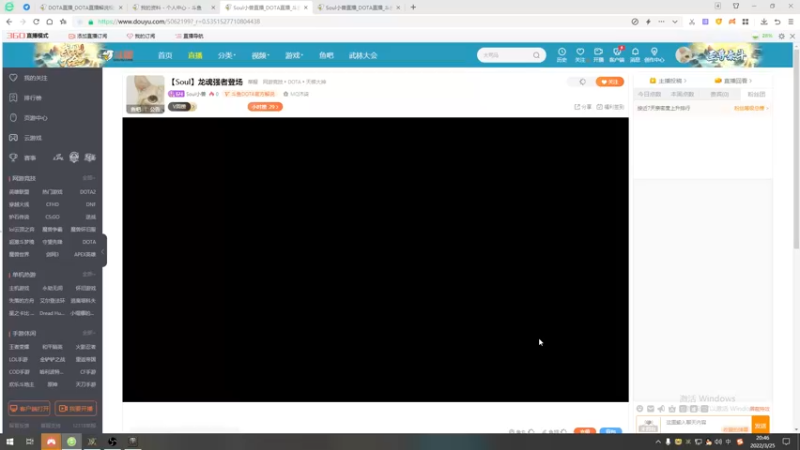Expand the 分类 dropdown in navigation
The height and width of the screenshot is (450, 800).
click(227, 55)
